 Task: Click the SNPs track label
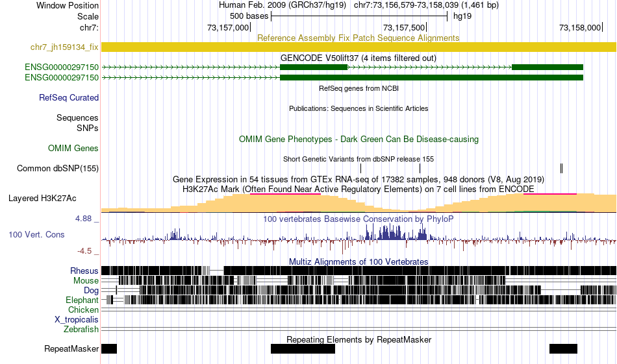point(88,128)
